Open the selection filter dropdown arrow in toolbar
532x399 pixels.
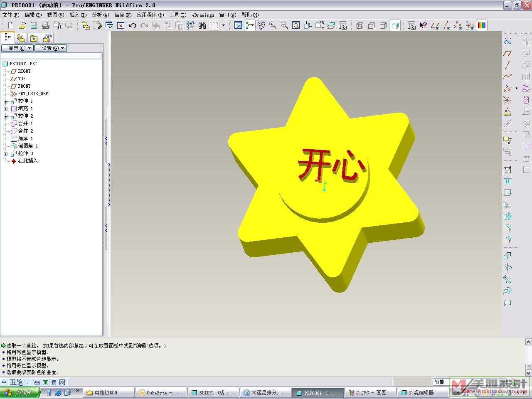pos(223,25)
